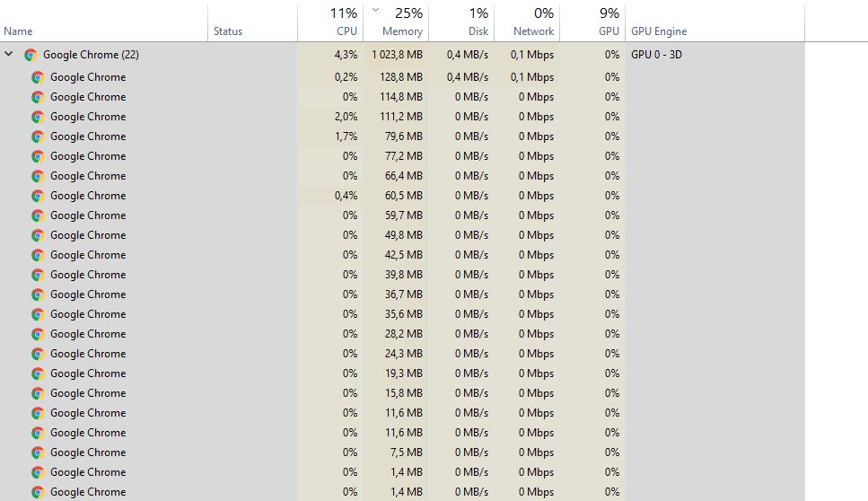Select the Chrome process using 15,8 MB
Viewport: 868px width, 501px height.
402,393
